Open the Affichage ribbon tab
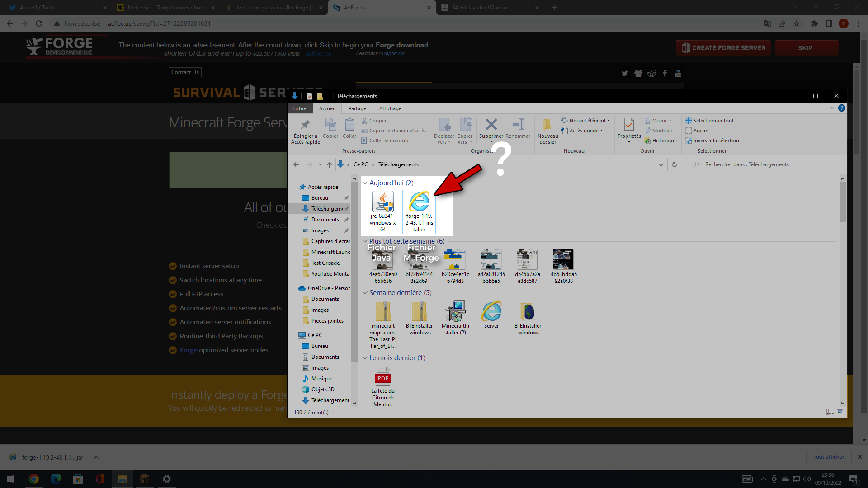The image size is (868, 488). tap(390, 108)
